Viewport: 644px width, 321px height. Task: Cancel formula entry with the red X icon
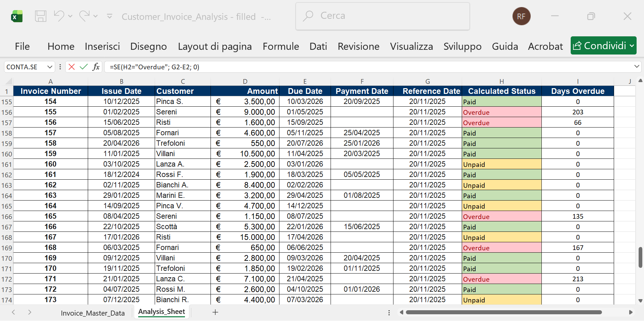pos(71,67)
